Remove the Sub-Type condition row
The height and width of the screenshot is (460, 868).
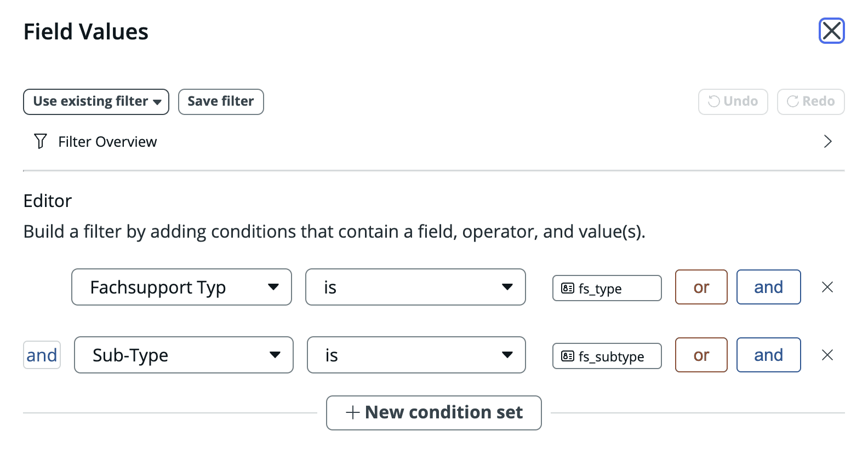(x=827, y=355)
